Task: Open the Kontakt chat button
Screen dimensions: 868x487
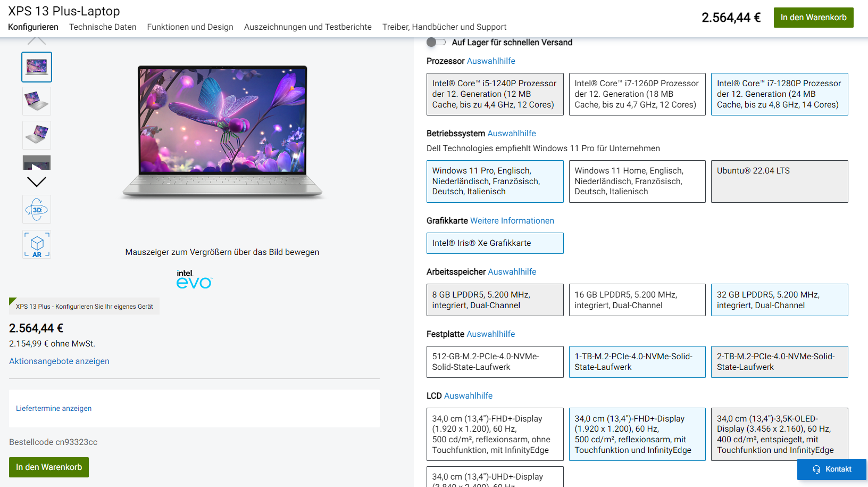Action: point(831,469)
